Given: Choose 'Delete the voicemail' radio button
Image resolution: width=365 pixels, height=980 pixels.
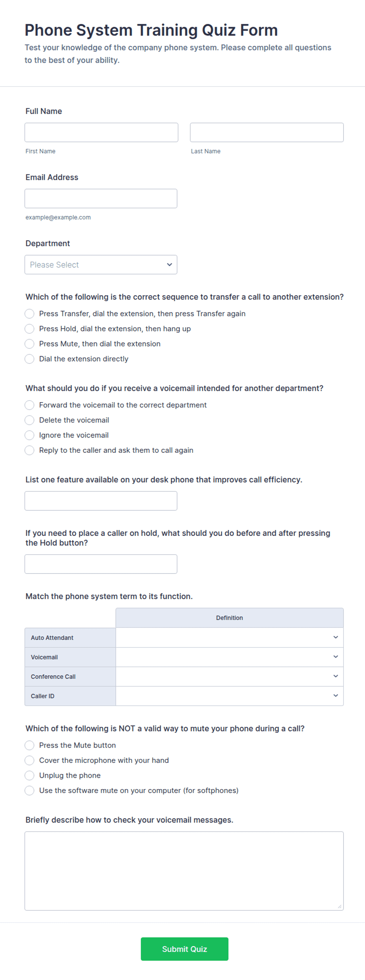Looking at the screenshot, I should (29, 420).
